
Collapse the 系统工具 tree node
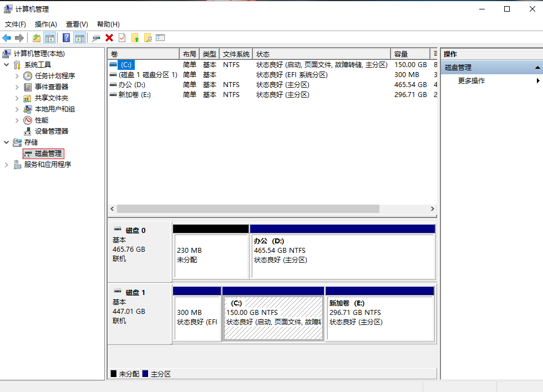7,65
